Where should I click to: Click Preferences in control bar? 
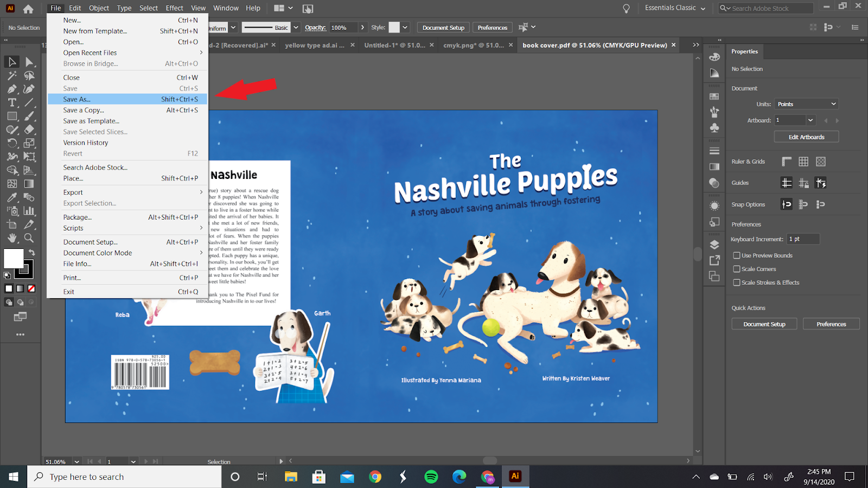tap(492, 28)
